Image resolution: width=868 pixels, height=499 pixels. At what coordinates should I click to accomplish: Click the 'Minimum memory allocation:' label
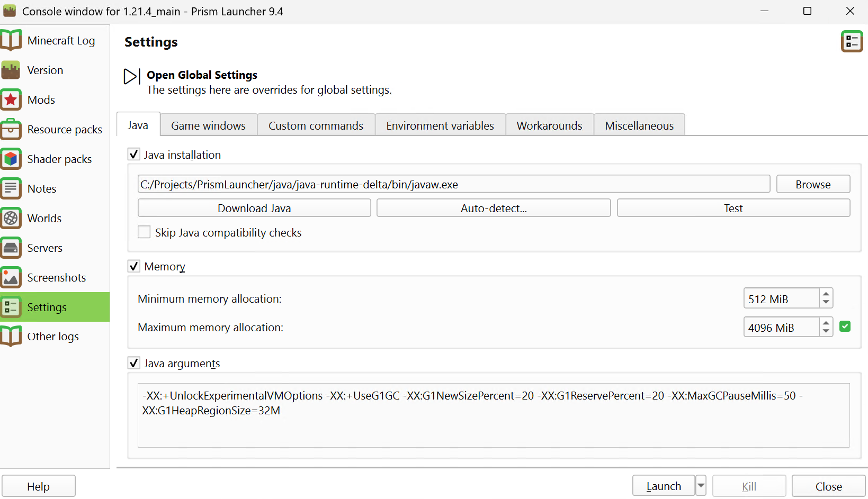click(210, 298)
